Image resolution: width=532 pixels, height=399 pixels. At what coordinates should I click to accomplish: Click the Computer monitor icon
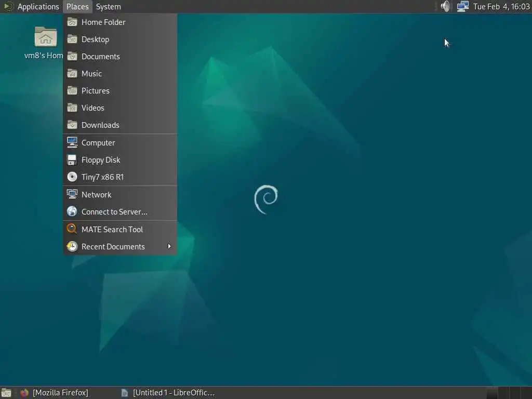72,142
